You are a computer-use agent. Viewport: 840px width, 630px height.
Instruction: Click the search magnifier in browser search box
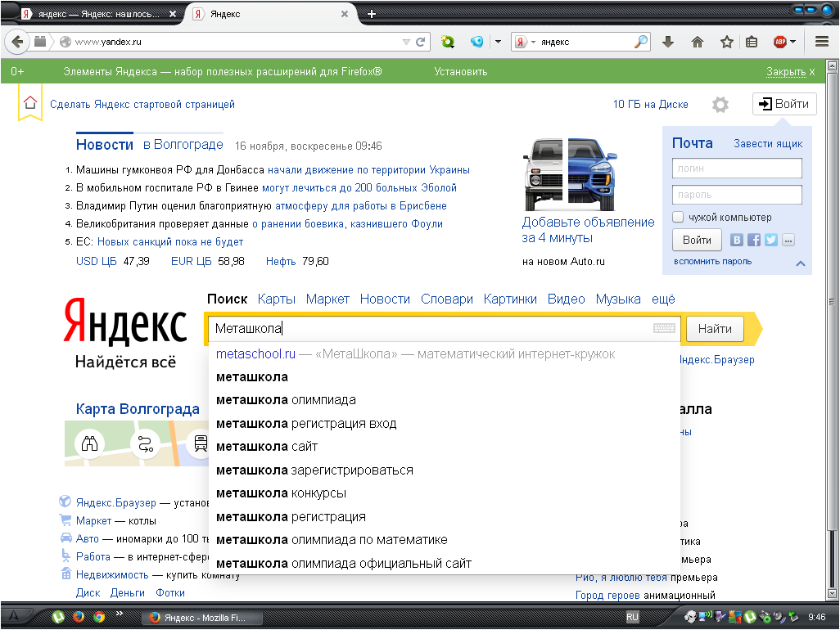pyautogui.click(x=641, y=41)
